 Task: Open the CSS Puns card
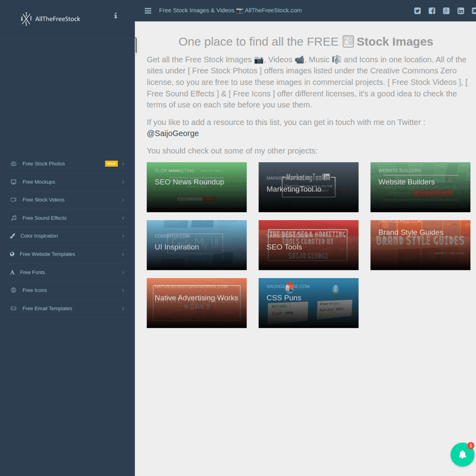point(309,303)
